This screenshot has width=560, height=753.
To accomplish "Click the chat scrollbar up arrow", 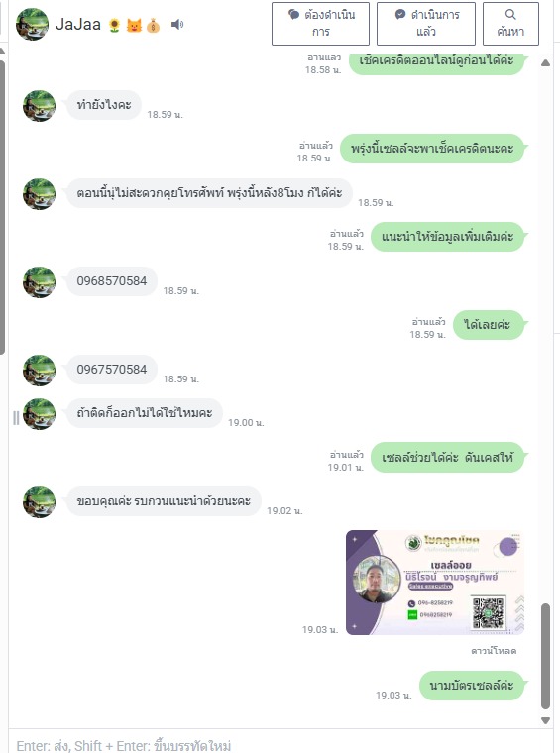I will tap(545, 62).
